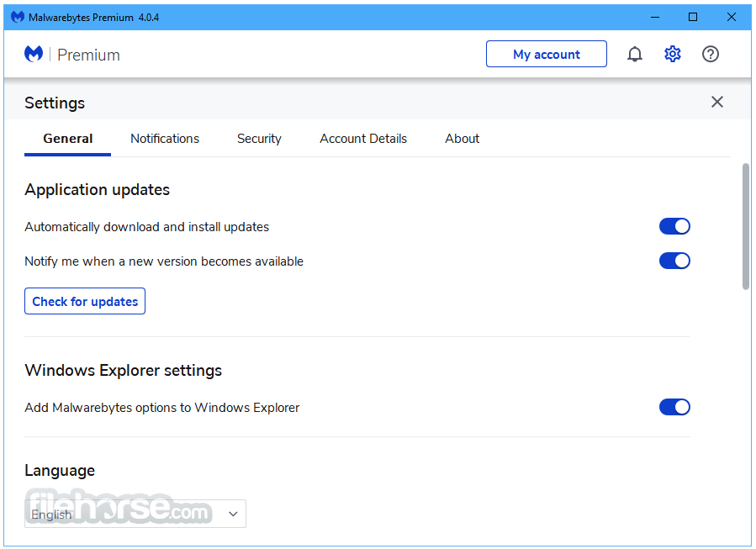This screenshot has height=549, width=756.
Task: Click the Malwarebytes logo beside Premium
Action: [x=34, y=54]
